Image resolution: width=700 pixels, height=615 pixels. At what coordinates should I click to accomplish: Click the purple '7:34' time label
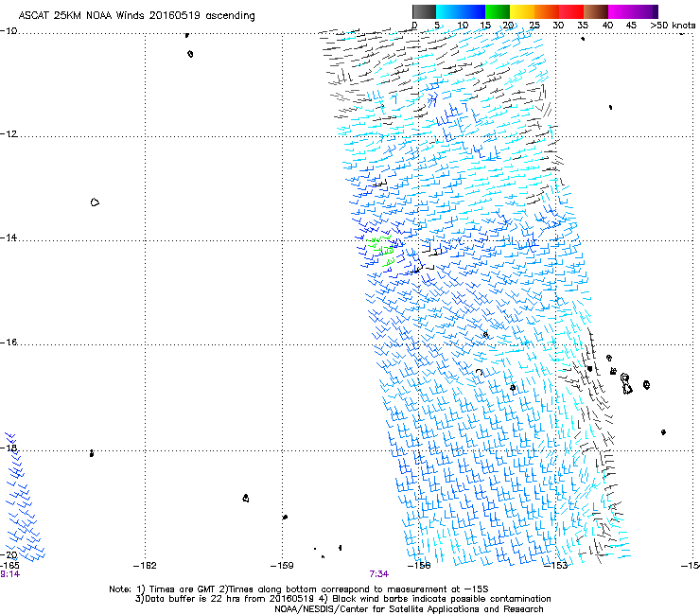click(x=378, y=574)
